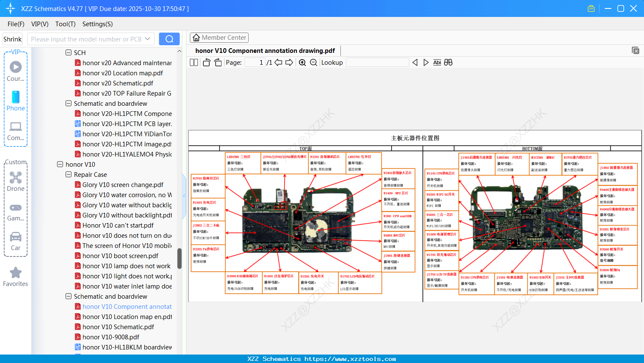The height and width of the screenshot is (363, 644).
Task: Open honor V10-9008.pdf
Action: point(111,337)
